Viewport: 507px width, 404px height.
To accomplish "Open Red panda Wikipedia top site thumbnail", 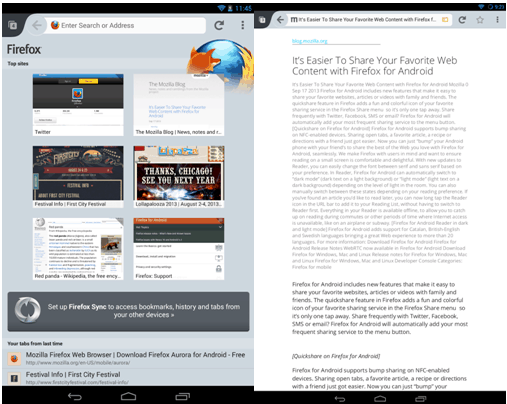I will pyautogui.click(x=78, y=249).
